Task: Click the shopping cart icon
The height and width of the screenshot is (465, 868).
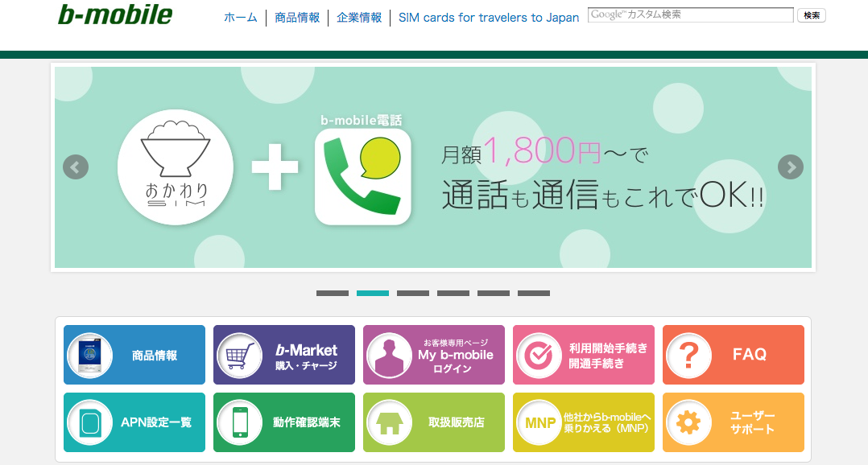Action: 239,356
